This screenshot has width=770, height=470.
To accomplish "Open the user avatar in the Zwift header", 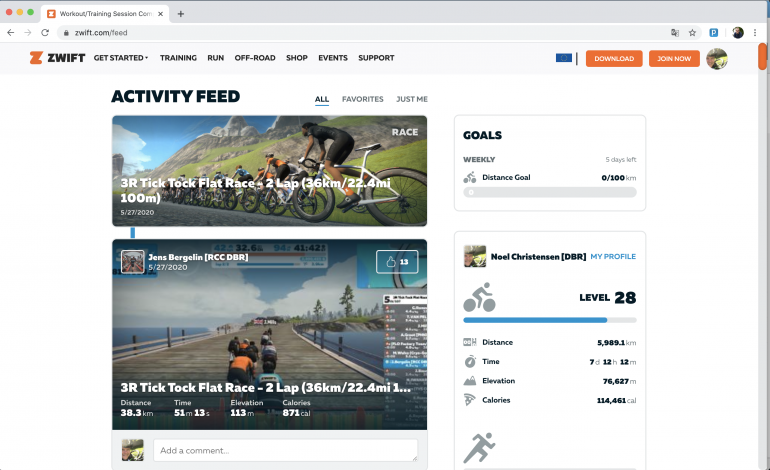I will [717, 59].
